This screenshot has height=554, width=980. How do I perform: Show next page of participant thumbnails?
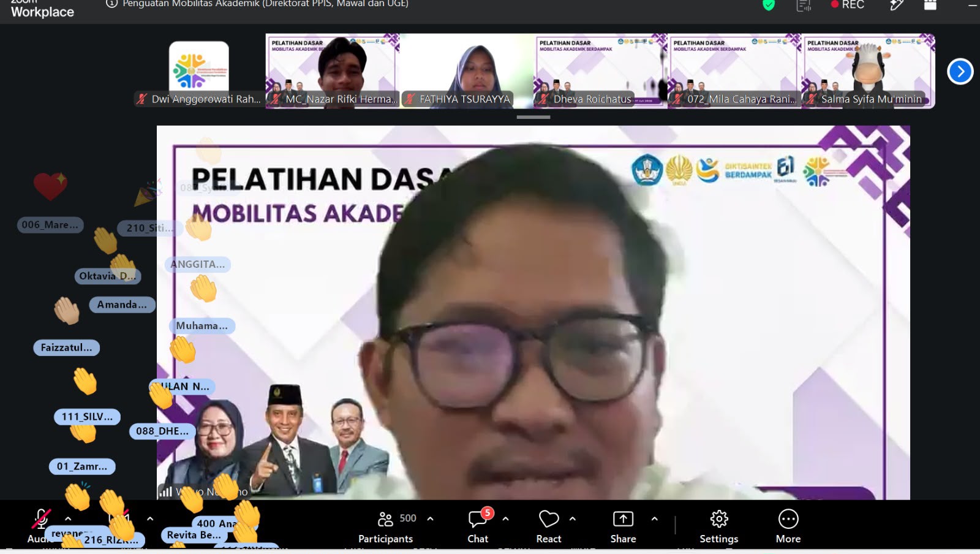coord(960,72)
